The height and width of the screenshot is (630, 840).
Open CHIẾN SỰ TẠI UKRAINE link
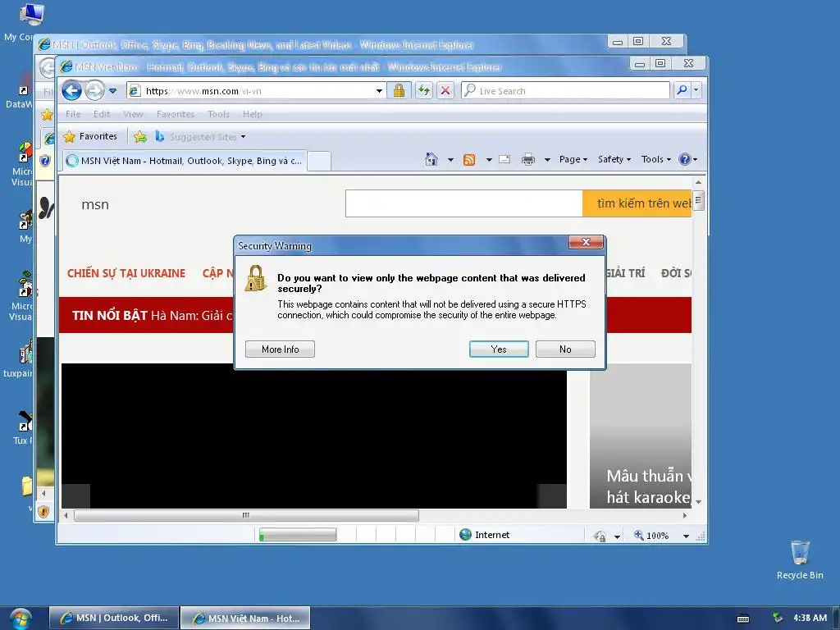tap(126, 273)
